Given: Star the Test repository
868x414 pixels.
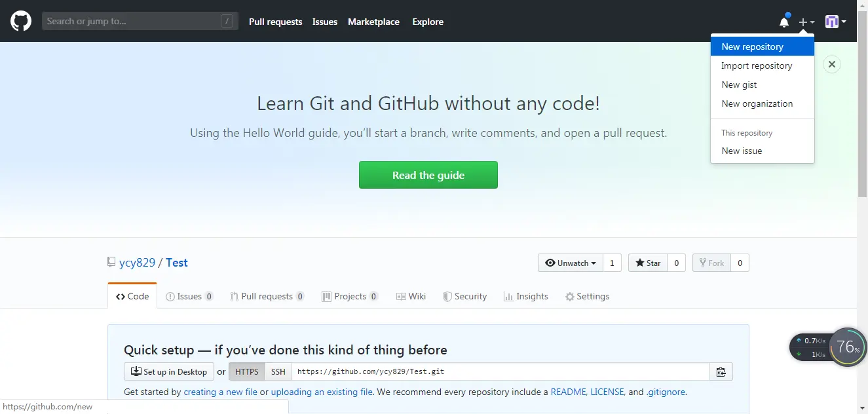Looking at the screenshot, I should click(647, 263).
